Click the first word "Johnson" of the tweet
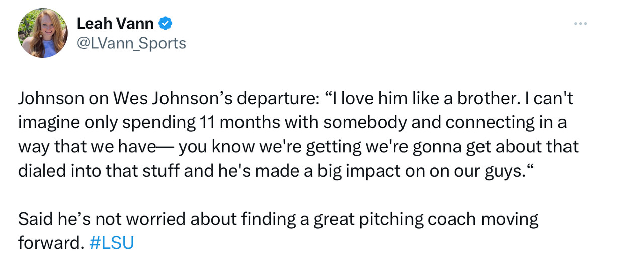Screen dimensions: 644x272 51,99
